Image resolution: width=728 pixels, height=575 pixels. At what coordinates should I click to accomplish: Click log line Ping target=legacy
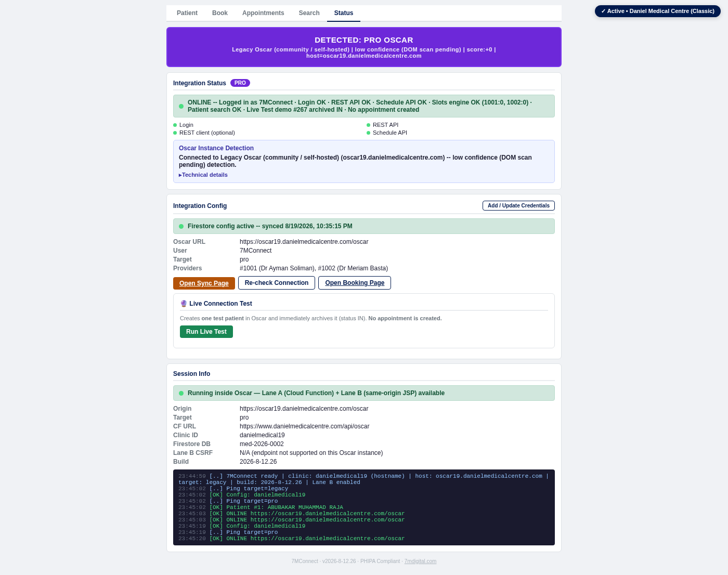(233, 489)
